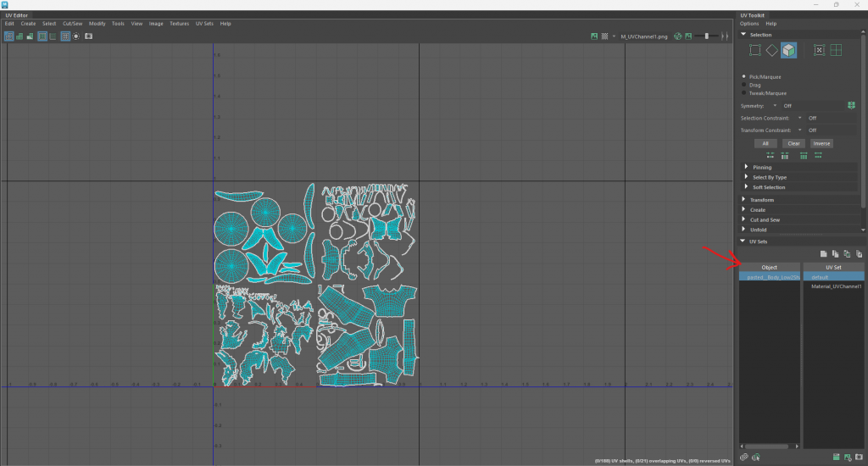Toggle the display image icon
Screen dimensions: 868x466
[594, 36]
